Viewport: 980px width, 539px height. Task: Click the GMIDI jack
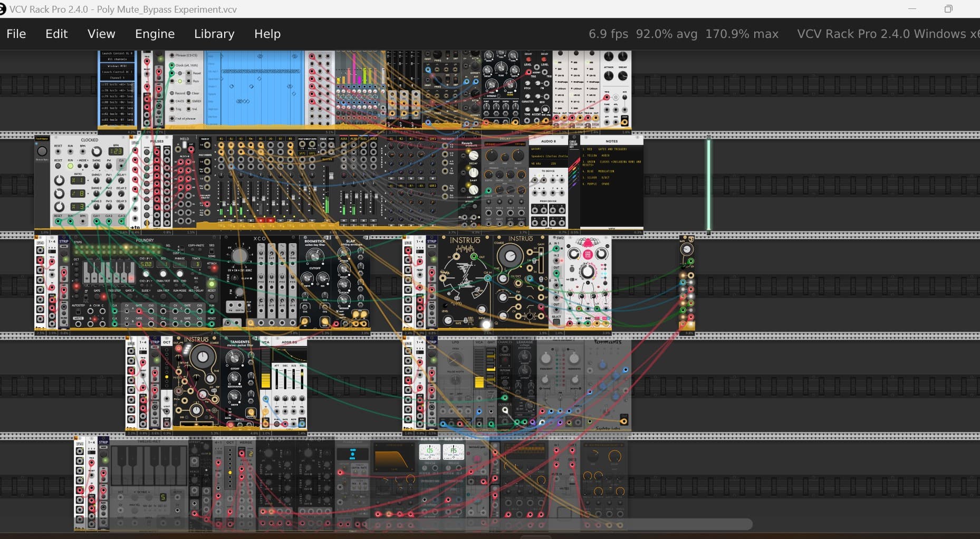click(x=188, y=101)
